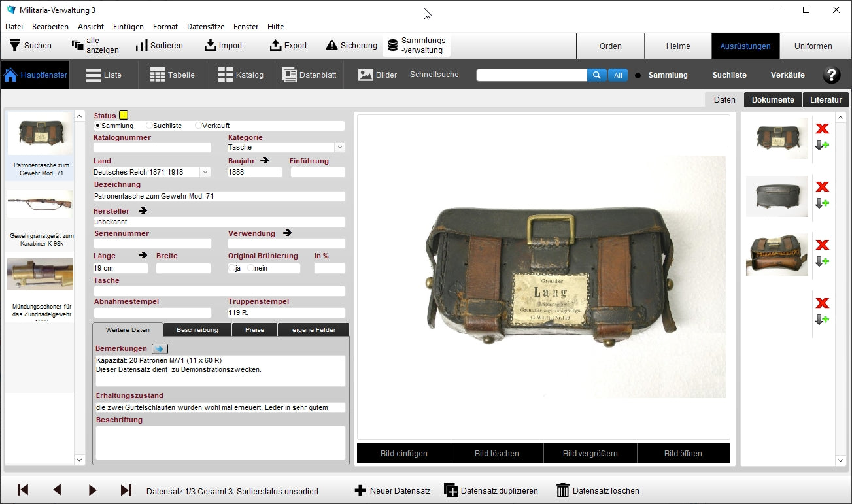Screen dimensions: 852x504
Task: Go to the next record arrow
Action: [92, 490]
